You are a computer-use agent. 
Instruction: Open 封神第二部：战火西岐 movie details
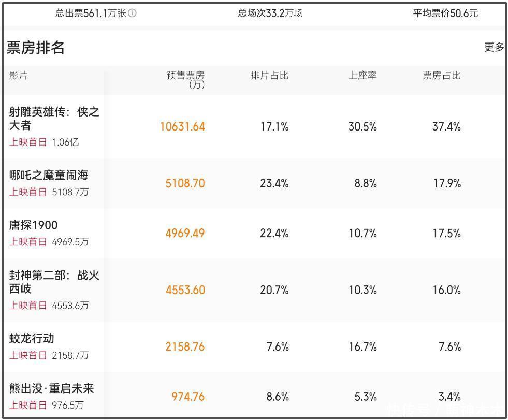click(x=54, y=282)
